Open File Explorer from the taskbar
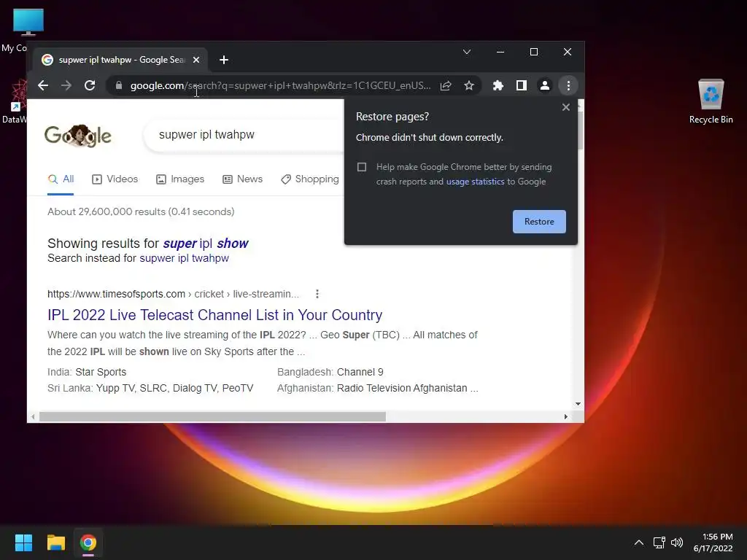Screen dimensions: 747x560 (x=55, y=542)
